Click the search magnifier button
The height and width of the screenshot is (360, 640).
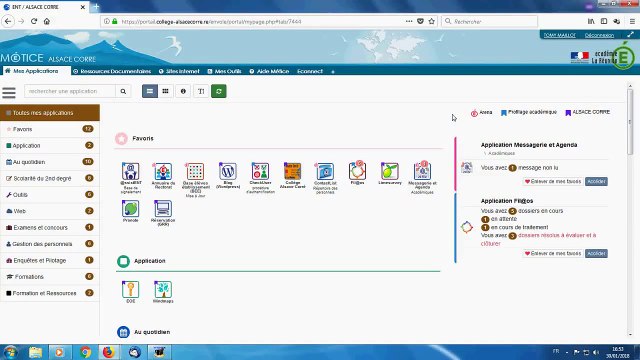click(123, 91)
